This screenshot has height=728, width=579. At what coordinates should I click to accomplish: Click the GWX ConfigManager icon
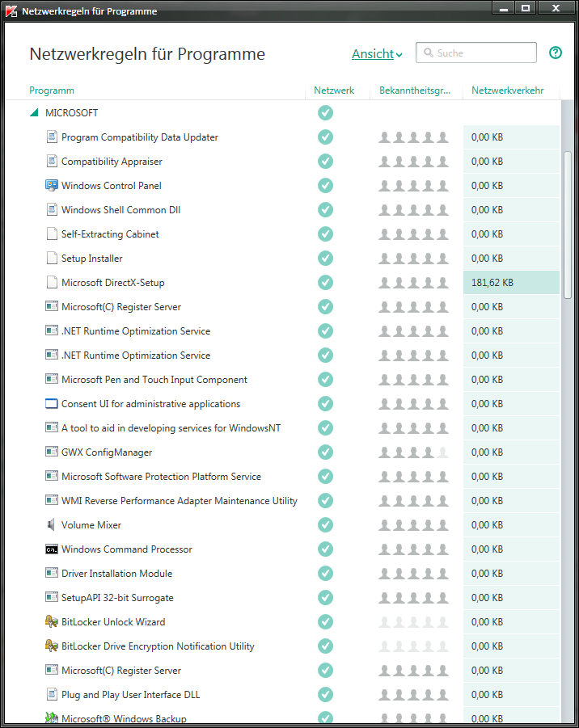click(52, 452)
